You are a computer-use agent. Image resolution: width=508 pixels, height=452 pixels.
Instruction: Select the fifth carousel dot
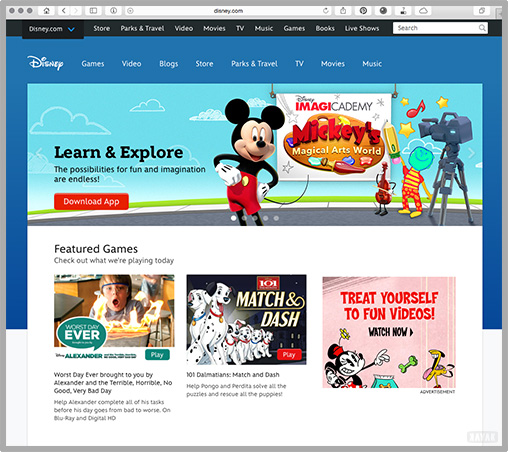coord(276,218)
